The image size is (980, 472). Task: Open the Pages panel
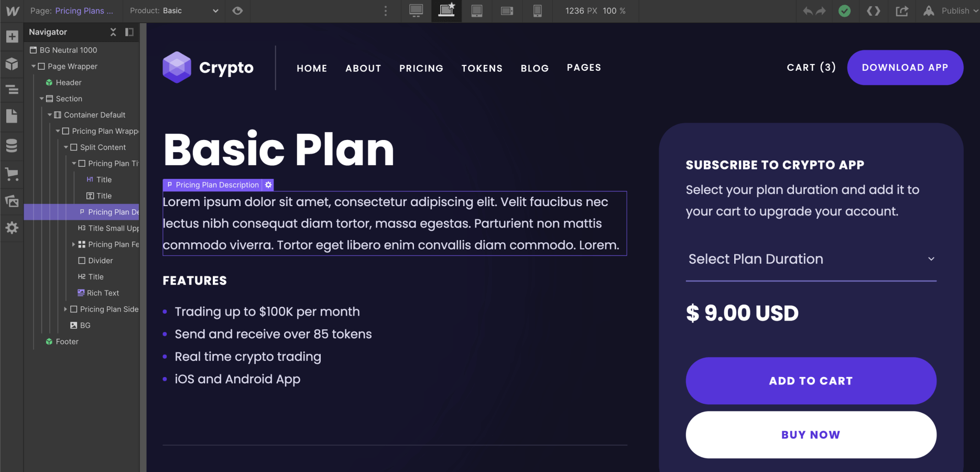12,116
